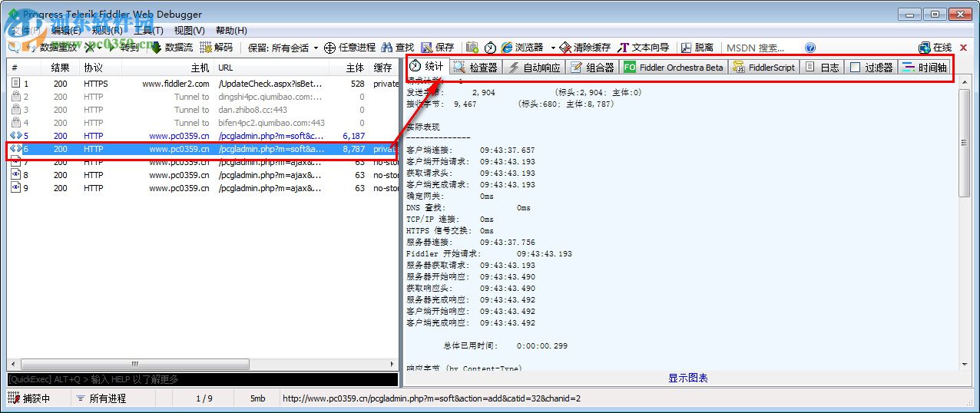
Task: Sort sessions by 结果 column header
Action: pos(60,68)
